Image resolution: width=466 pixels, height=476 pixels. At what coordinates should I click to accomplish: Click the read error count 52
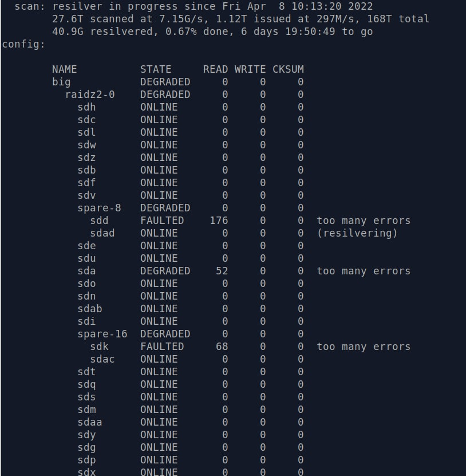pyautogui.click(x=222, y=271)
